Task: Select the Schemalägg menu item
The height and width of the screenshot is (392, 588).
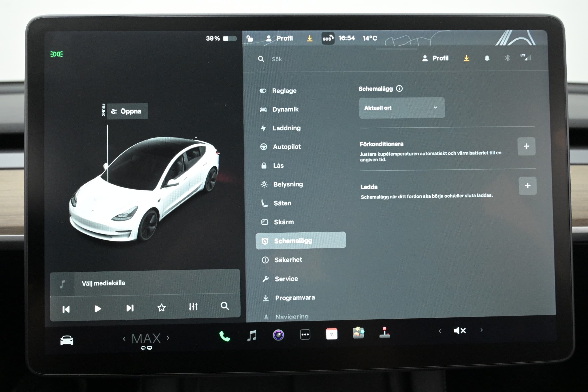Action: [301, 241]
